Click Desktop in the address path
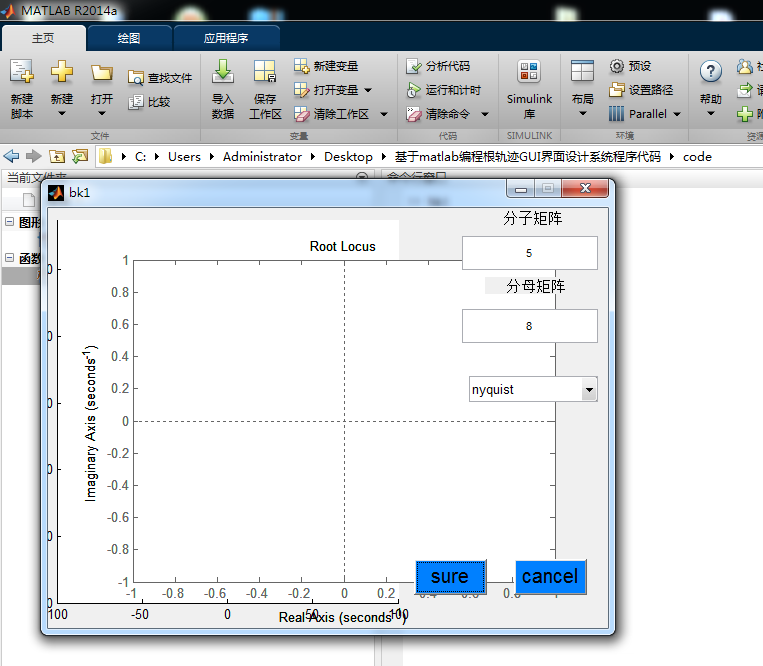The width and height of the screenshot is (763, 666). (348, 157)
